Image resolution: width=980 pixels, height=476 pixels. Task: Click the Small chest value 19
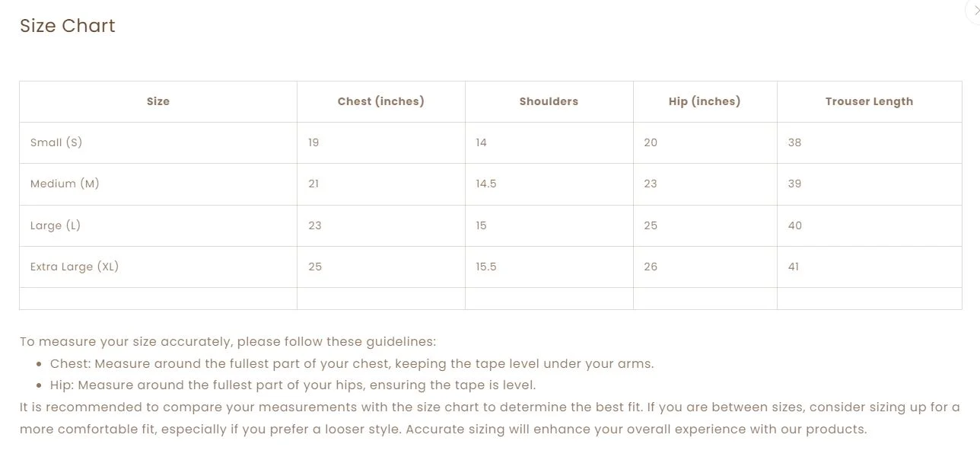coord(313,142)
